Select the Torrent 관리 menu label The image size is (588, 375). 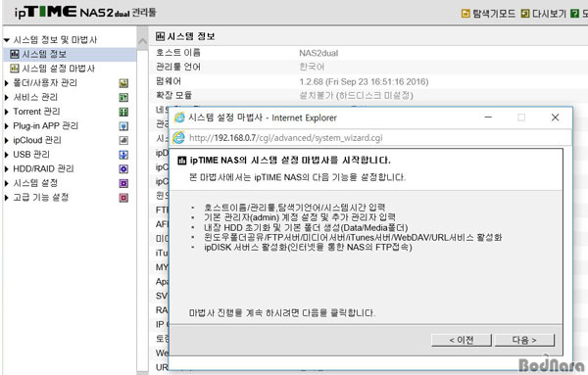[36, 112]
